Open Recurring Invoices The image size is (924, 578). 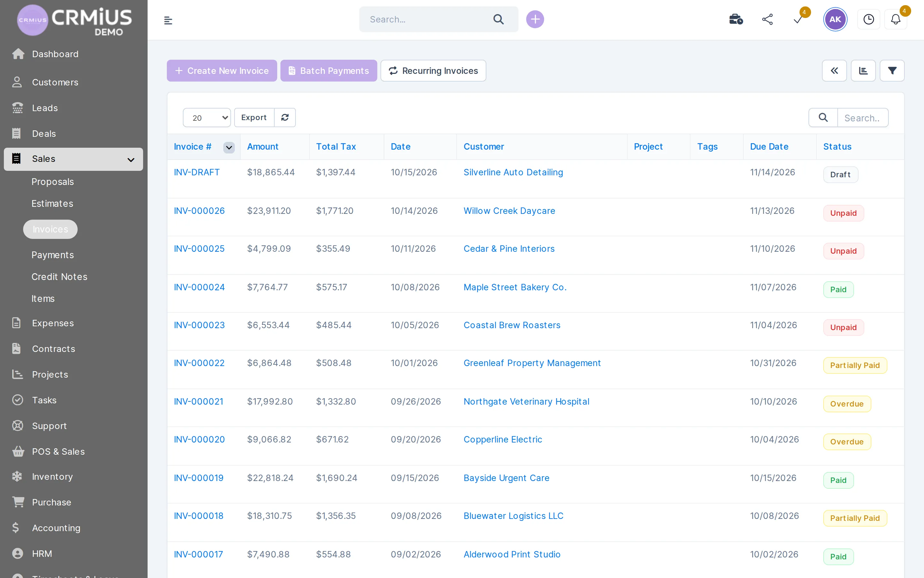(x=433, y=71)
